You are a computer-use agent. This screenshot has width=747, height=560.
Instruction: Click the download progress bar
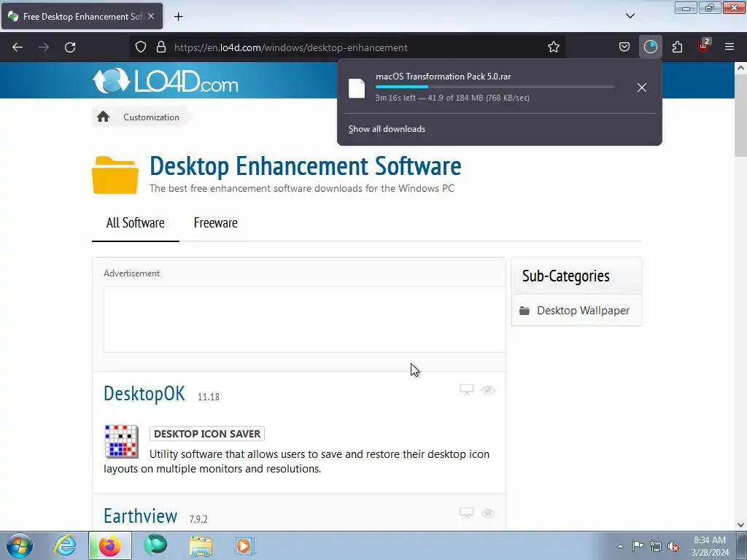click(495, 87)
